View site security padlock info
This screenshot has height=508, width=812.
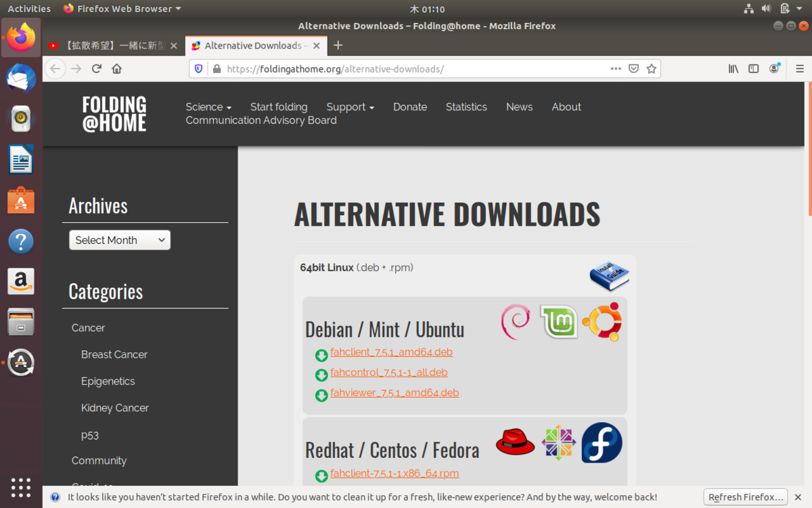[x=217, y=68]
